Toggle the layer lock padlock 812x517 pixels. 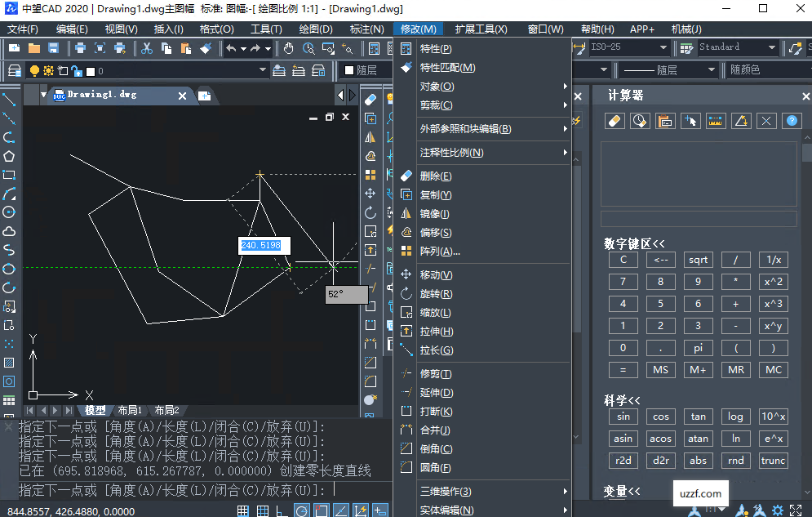tap(76, 69)
